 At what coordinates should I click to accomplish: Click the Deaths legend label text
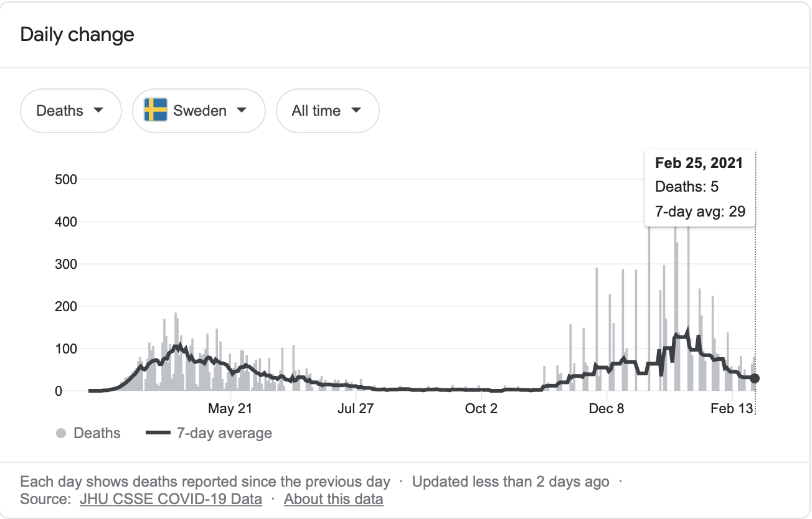click(x=97, y=433)
